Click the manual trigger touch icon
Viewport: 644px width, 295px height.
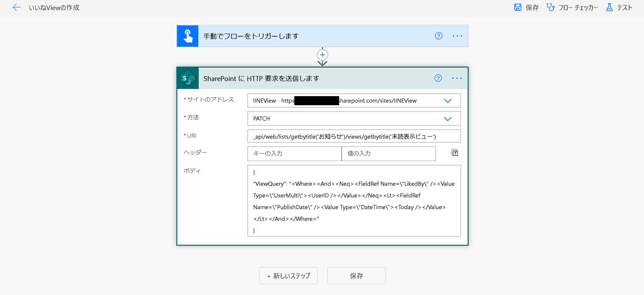[188, 36]
